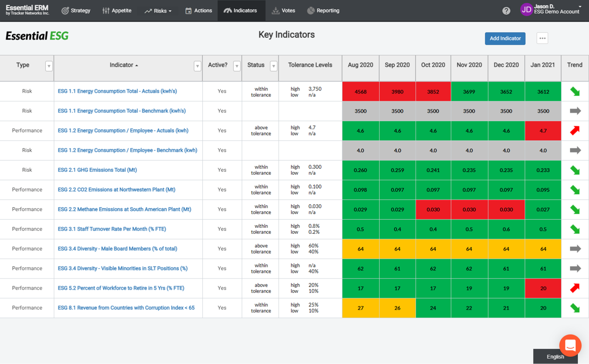589x364 pixels.
Task: Open the Type column filter dropdown
Action: click(x=49, y=66)
